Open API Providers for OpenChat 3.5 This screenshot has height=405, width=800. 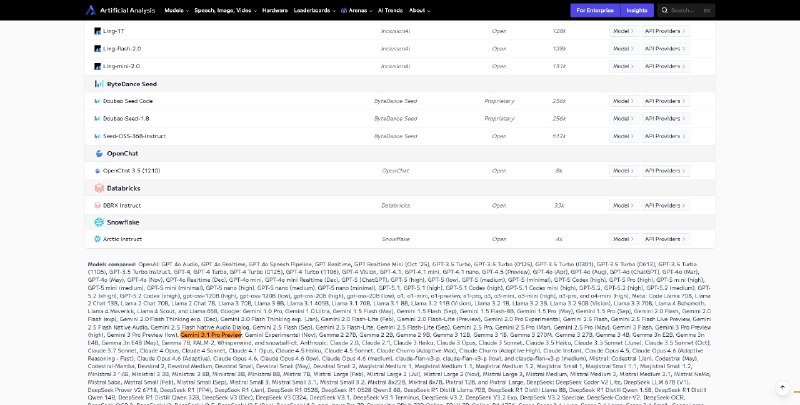point(665,171)
